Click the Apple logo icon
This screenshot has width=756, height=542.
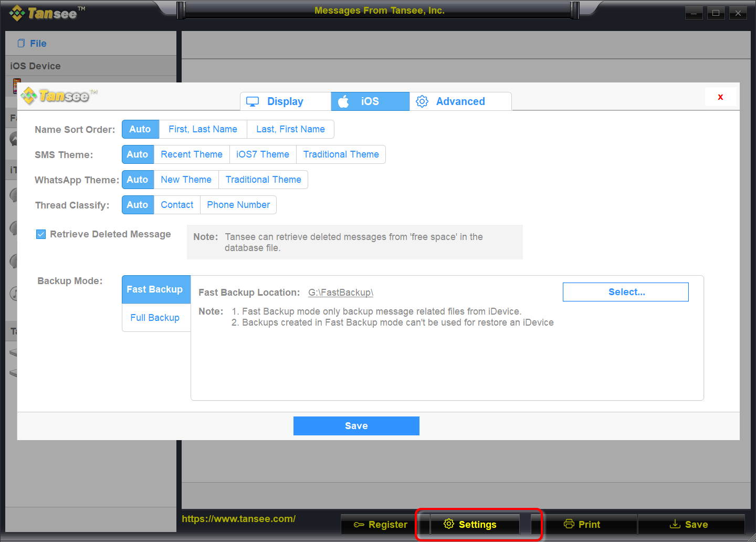click(343, 101)
